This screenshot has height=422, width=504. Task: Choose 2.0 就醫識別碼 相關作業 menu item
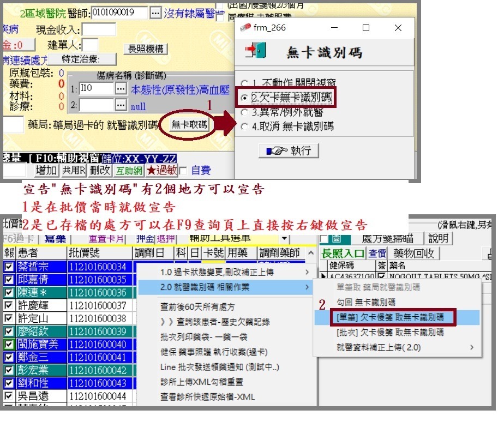click(x=224, y=287)
